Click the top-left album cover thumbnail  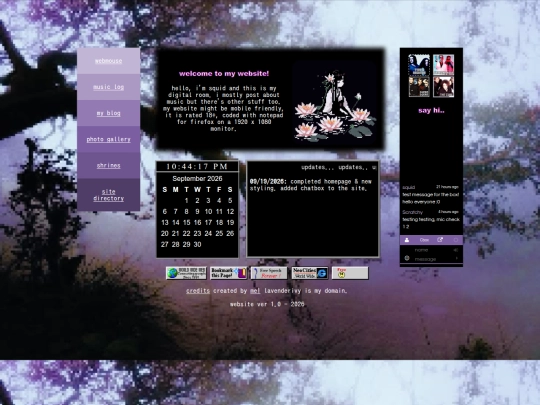click(419, 65)
